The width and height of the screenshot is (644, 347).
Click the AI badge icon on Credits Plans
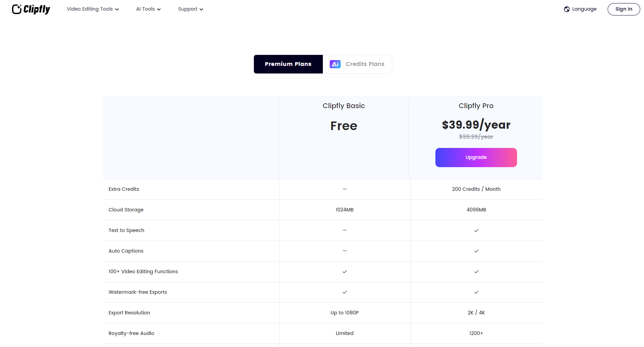pyautogui.click(x=335, y=64)
